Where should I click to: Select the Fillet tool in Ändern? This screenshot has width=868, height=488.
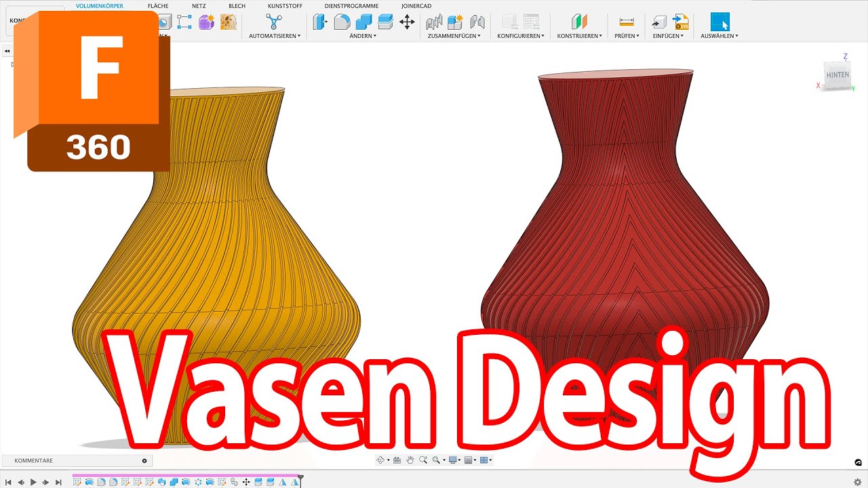click(x=342, y=22)
